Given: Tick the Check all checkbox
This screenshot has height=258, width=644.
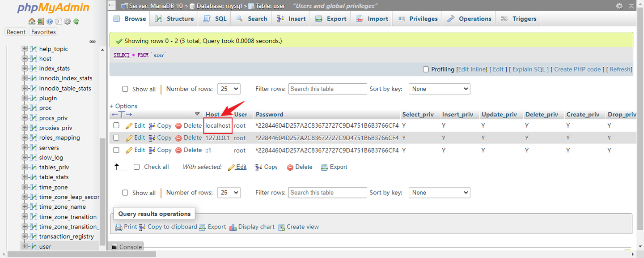Looking at the screenshot, I should point(136,167).
